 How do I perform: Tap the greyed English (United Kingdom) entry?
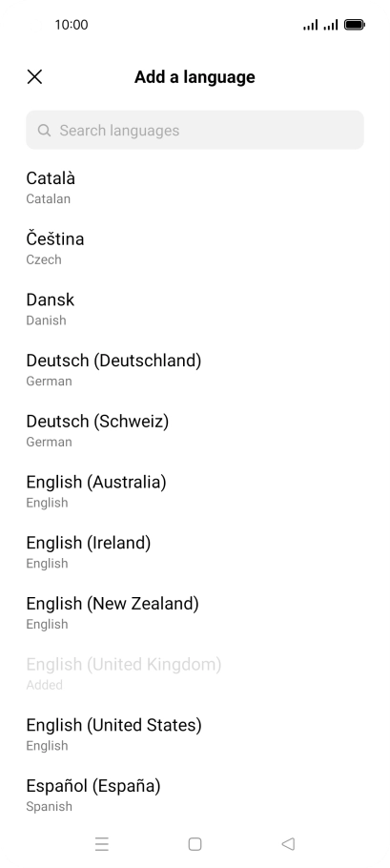pyautogui.click(x=195, y=674)
